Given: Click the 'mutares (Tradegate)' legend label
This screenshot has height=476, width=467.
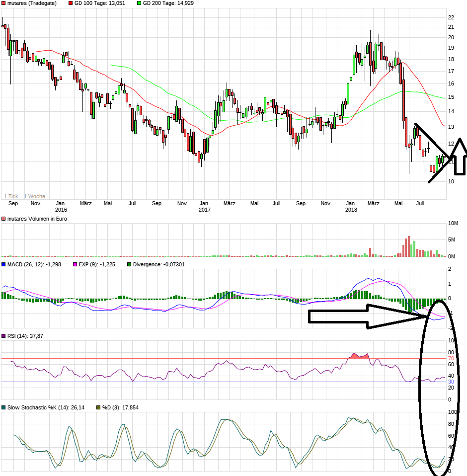Looking at the screenshot, I should (x=32, y=3).
